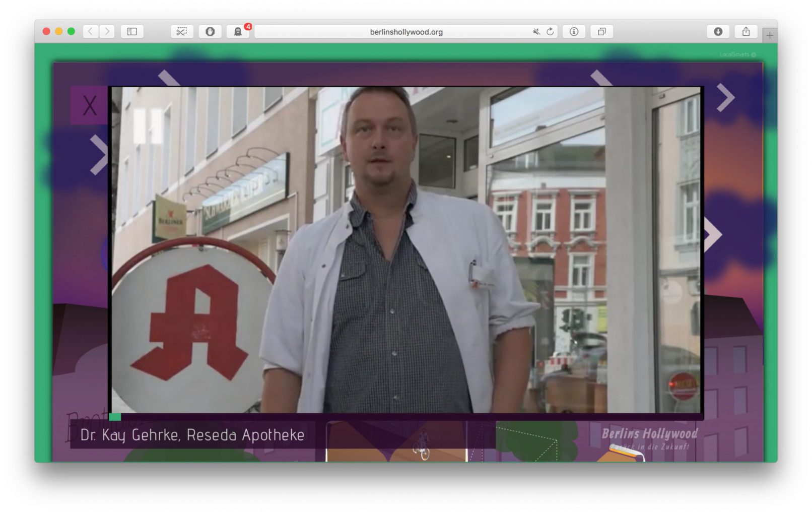
Task: Reload the current page
Action: click(550, 32)
